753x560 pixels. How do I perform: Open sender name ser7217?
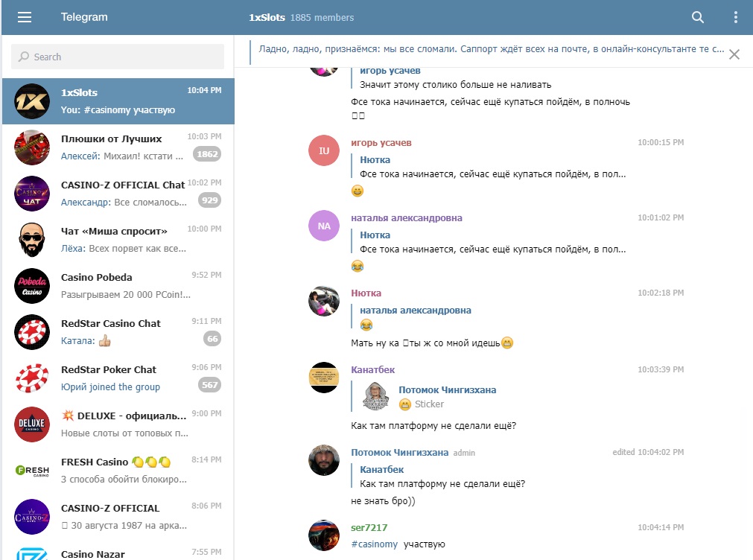pyautogui.click(x=369, y=527)
